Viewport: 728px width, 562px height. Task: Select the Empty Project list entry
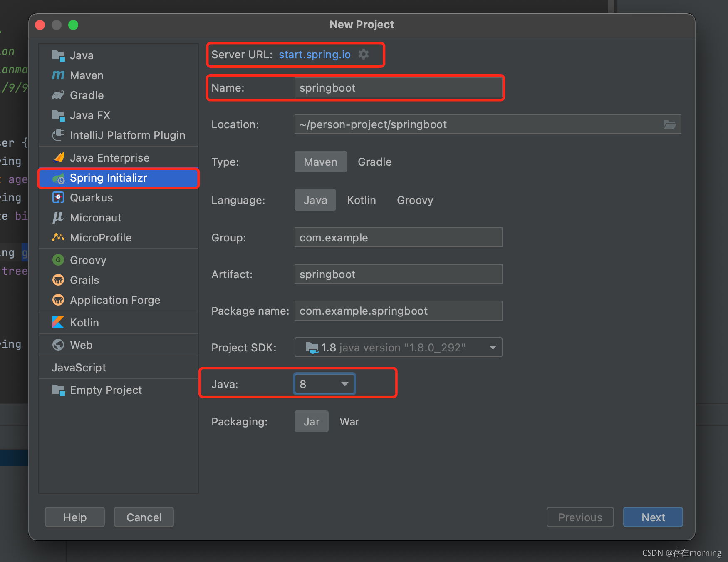(x=119, y=390)
